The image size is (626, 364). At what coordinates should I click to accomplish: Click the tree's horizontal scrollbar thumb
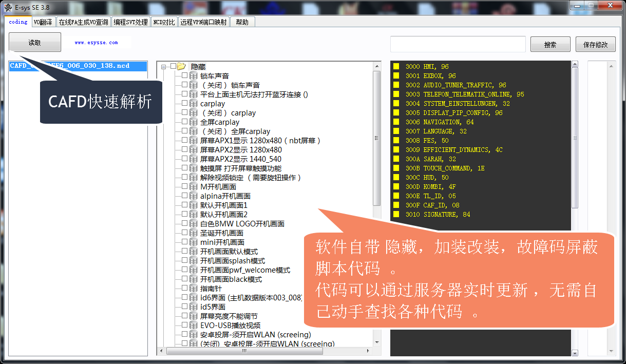click(x=244, y=352)
